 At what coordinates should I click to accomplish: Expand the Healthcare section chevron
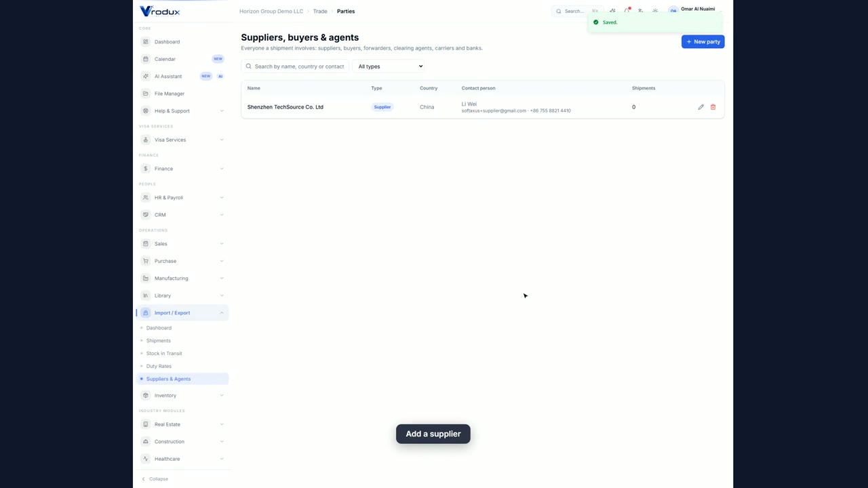pyautogui.click(x=222, y=459)
